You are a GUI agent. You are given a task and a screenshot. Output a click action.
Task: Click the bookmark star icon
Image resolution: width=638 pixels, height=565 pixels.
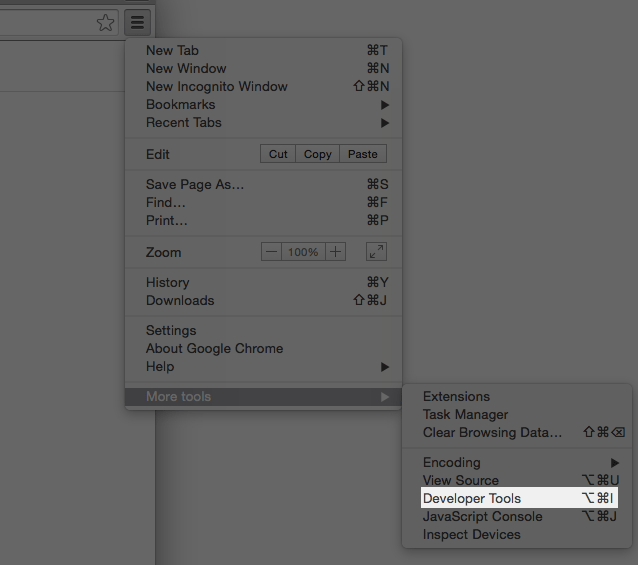(105, 23)
